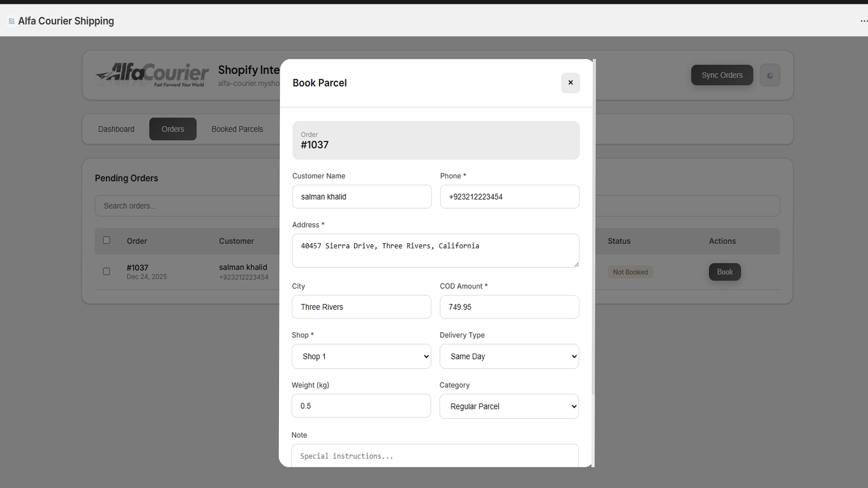The width and height of the screenshot is (868, 488).
Task: Open courier settings via the gear icon
Action: click(x=770, y=75)
